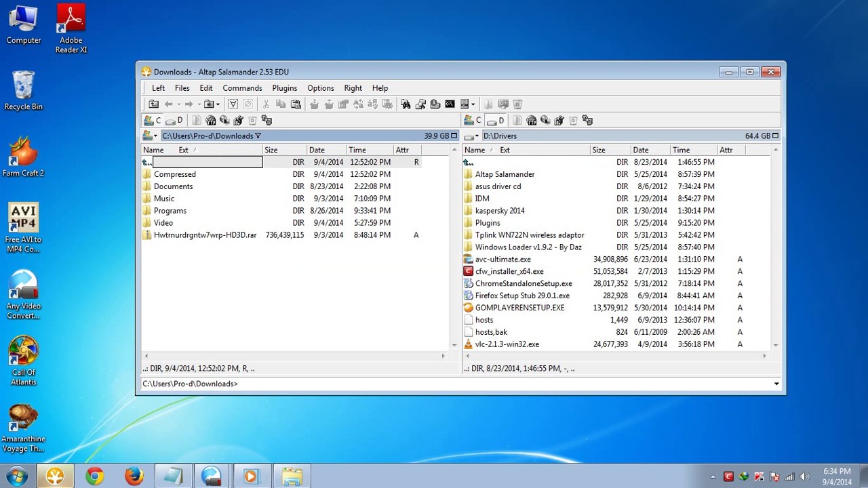
Task: Show hidden system tray icons arrow
Action: point(713,477)
